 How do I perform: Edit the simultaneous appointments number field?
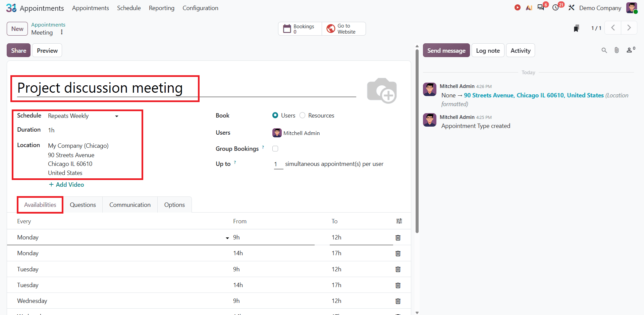278,164
